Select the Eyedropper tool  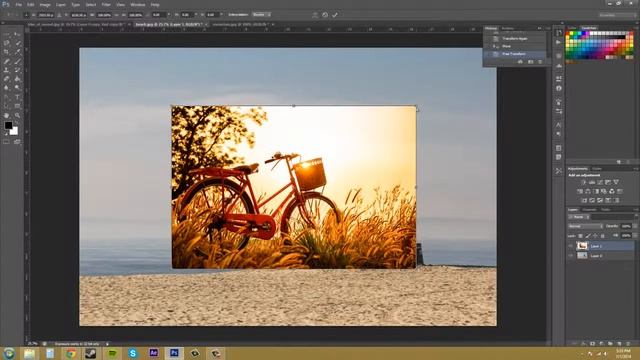17,52
